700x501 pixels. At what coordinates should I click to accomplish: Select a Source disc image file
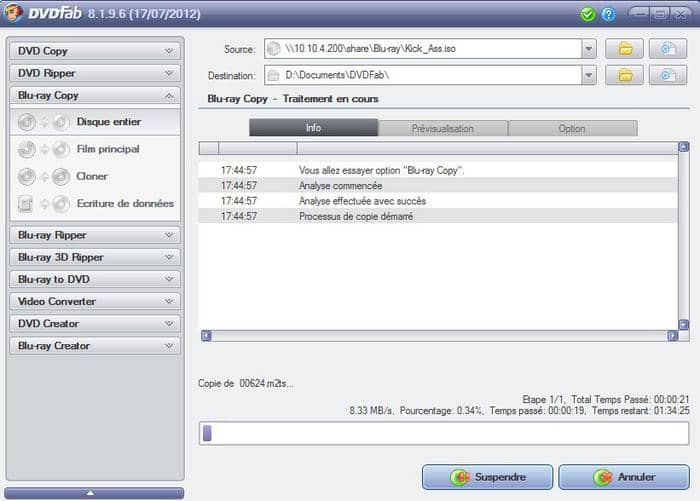coord(668,49)
